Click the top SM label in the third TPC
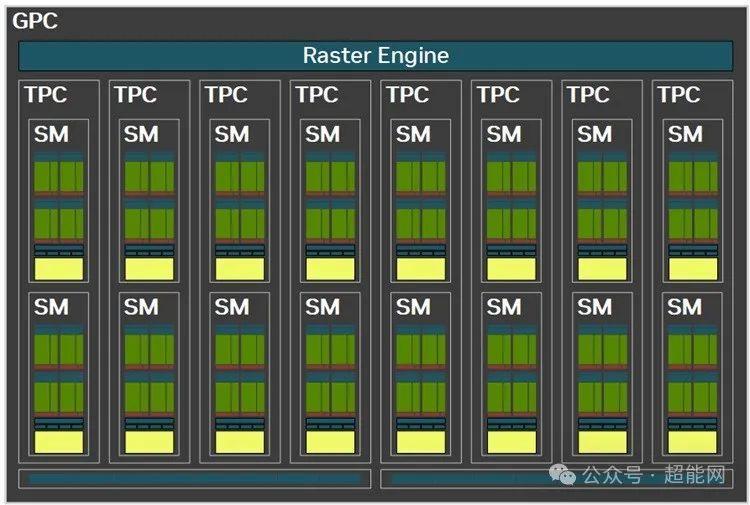The width and height of the screenshot is (750, 505). 232,134
